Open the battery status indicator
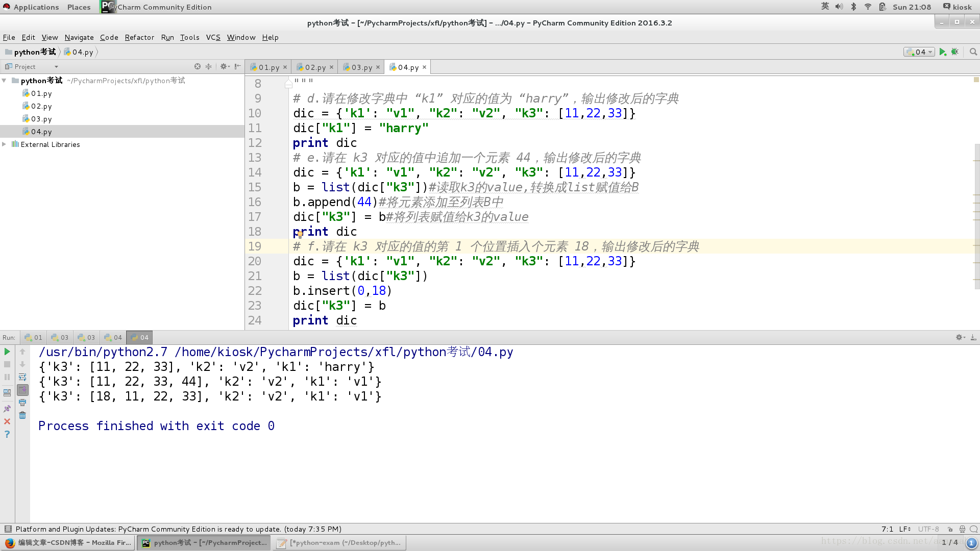 point(882,7)
